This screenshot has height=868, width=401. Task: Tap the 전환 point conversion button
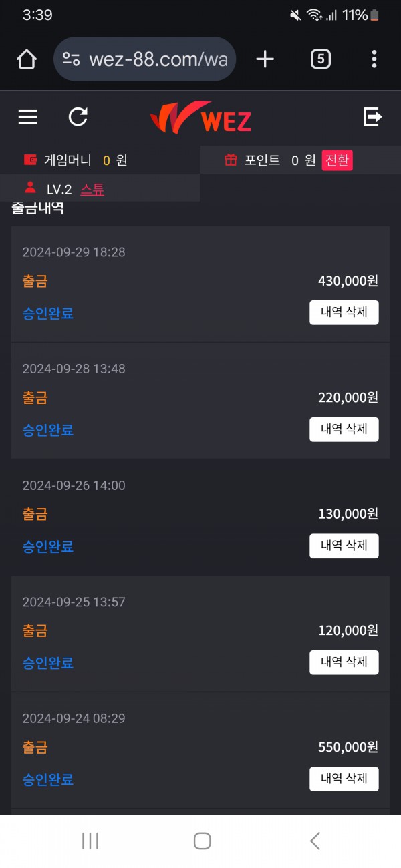click(338, 160)
